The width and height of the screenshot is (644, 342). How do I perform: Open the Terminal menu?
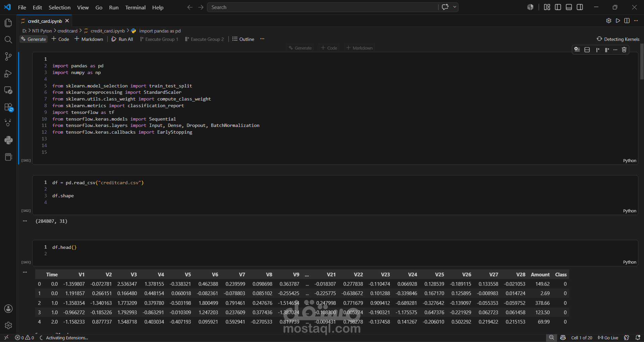[135, 7]
